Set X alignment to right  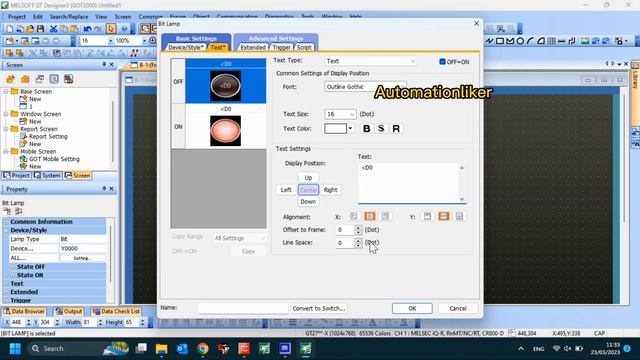coord(385,216)
